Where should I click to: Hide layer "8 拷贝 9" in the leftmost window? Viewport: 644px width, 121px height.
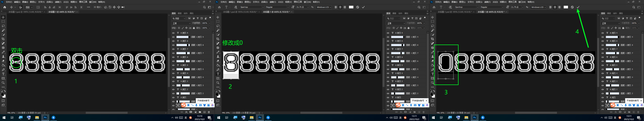point(173,33)
